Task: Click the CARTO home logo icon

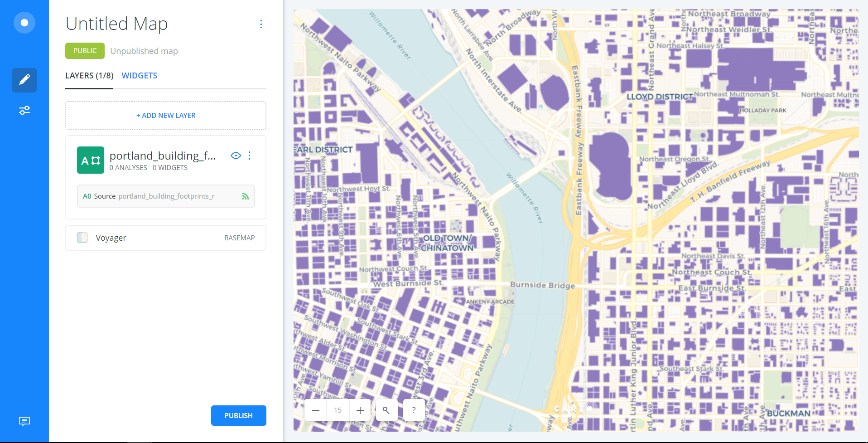Action: [24, 23]
